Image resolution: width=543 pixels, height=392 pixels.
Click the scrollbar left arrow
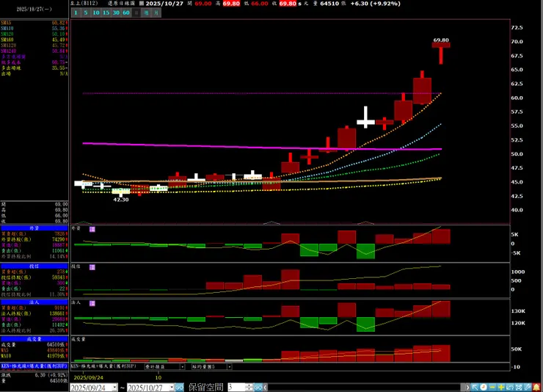(x=266, y=388)
